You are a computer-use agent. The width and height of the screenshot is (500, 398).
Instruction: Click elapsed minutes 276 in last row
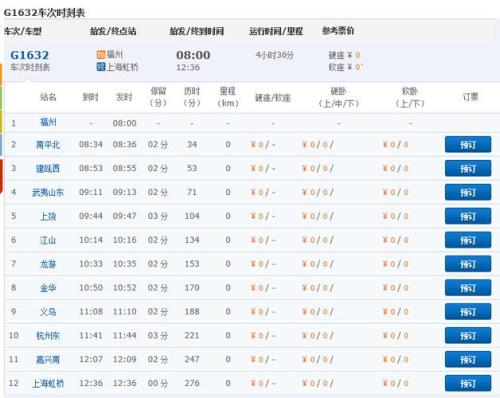[192, 383]
